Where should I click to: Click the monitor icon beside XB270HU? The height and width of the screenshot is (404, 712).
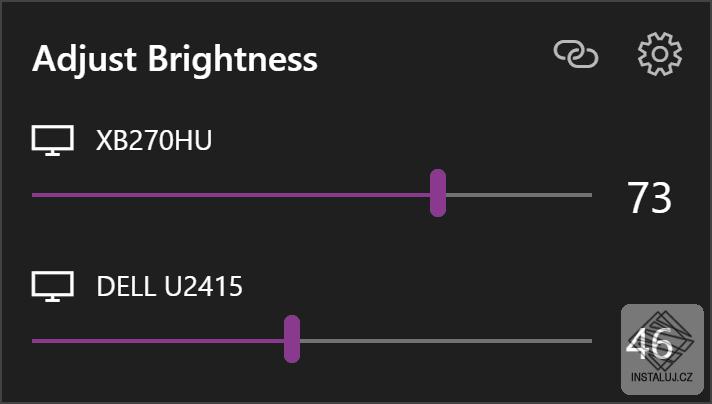click(x=53, y=141)
